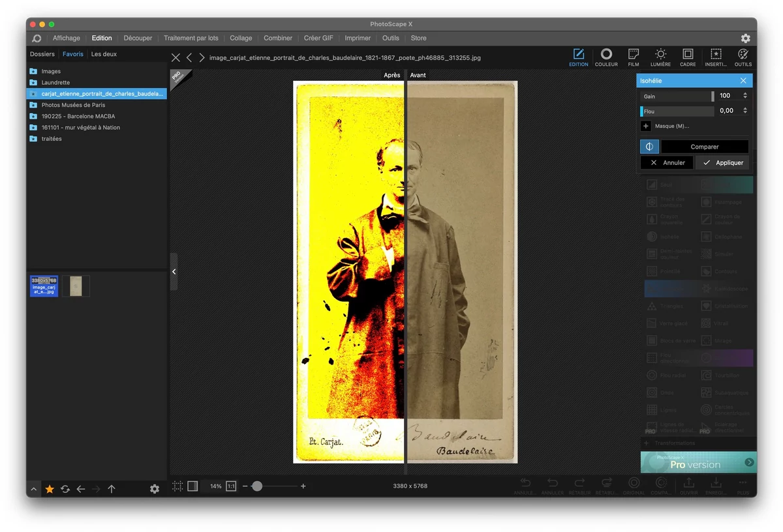Add a mask with the plus icon
The width and height of the screenshot is (783, 532).
click(646, 126)
